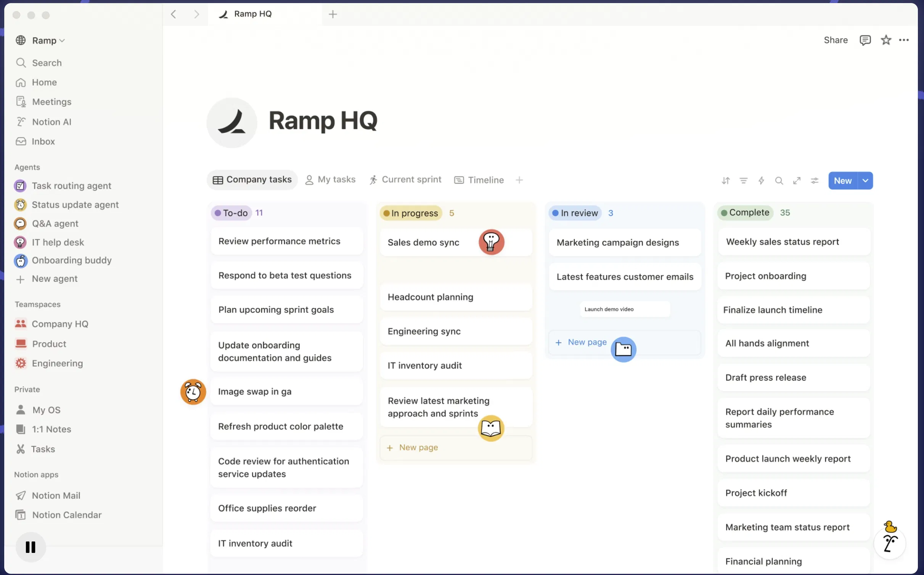The image size is (924, 575).
Task: Click the plus icon beside New agent
Action: click(x=20, y=279)
